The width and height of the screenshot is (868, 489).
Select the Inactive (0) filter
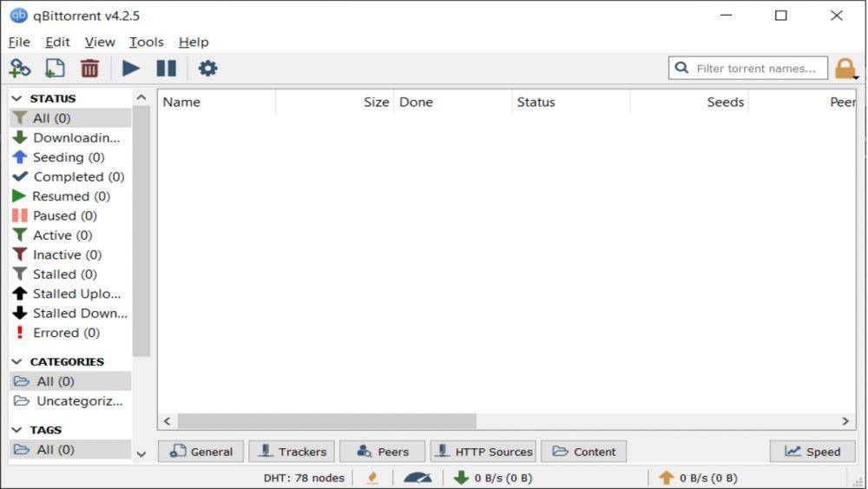coord(70,254)
